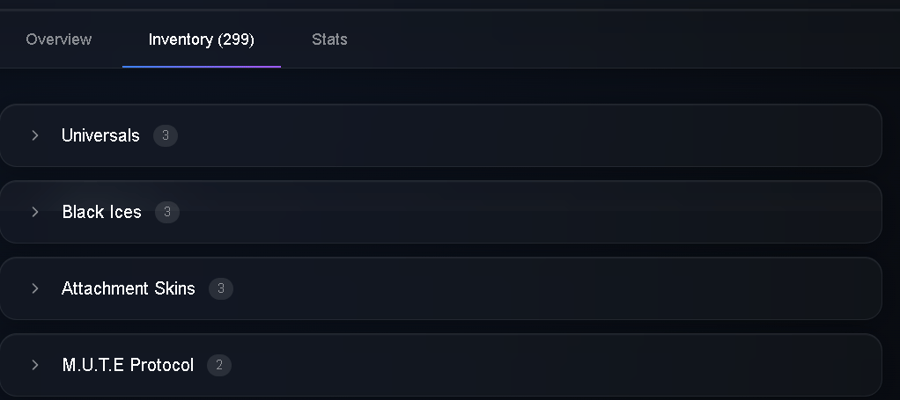The height and width of the screenshot is (400, 900).
Task: Click the chevron beside Attachment Skins
Action: 35,288
